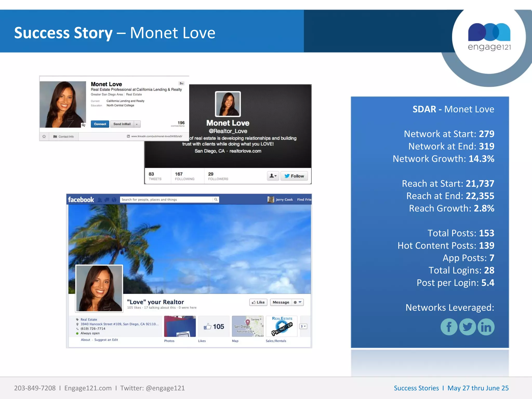
Task: Click the (619) 726-7714 phone number
Action: 93,329
